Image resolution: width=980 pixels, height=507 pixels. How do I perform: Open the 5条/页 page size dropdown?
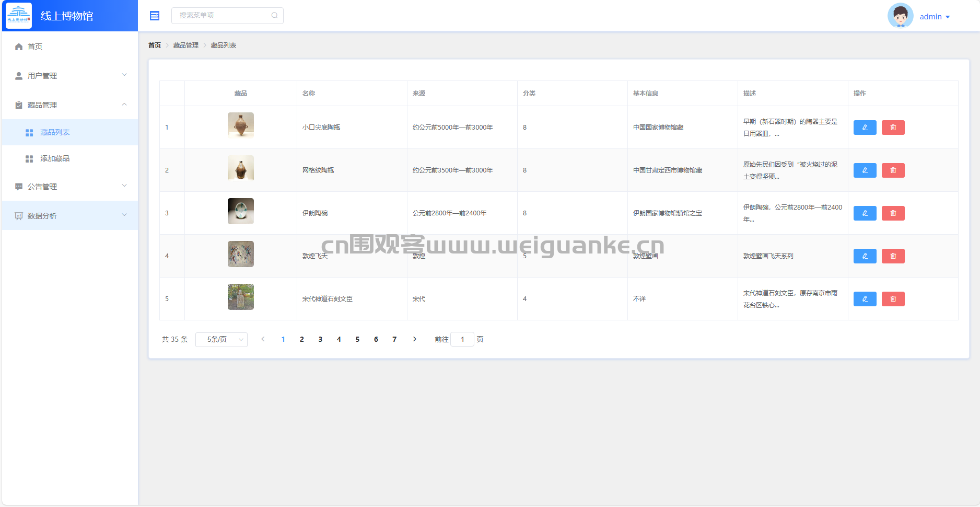coord(221,339)
